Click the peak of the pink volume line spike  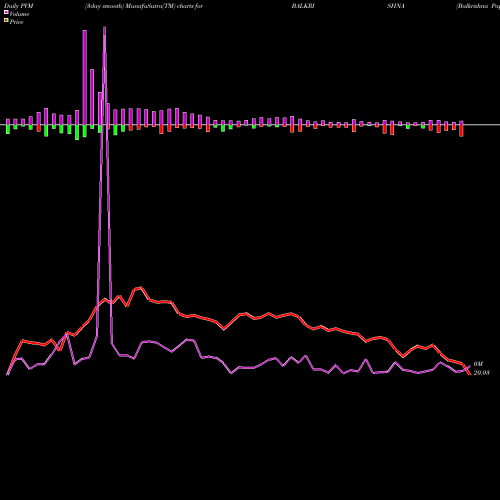tap(104, 27)
